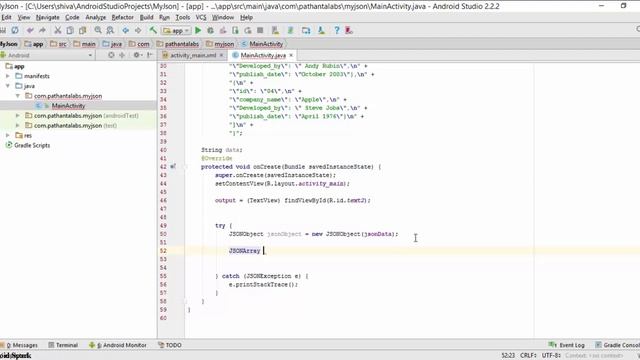Image resolution: width=640 pixels, height=360 pixels.
Task: Open the Event Log panel
Action: tap(567, 345)
